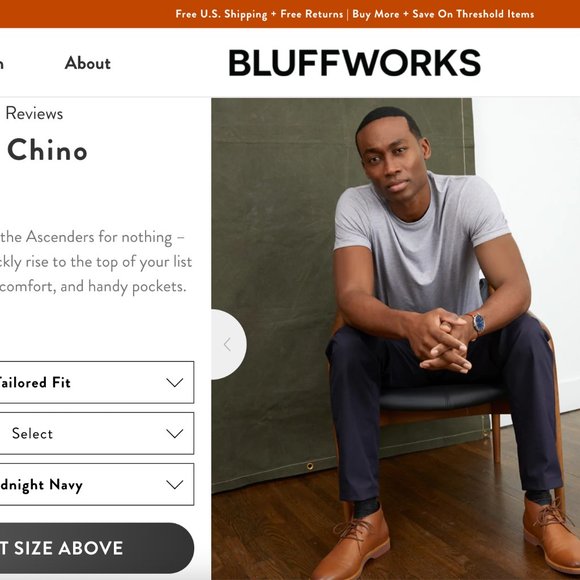
Task: Open the Midnight Navy color dropdown
Action: (x=97, y=484)
